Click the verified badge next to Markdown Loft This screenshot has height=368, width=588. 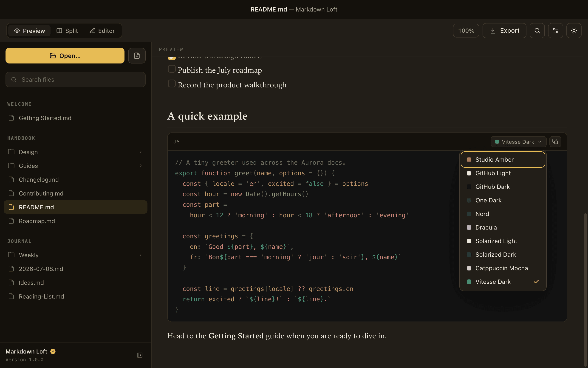point(53,351)
